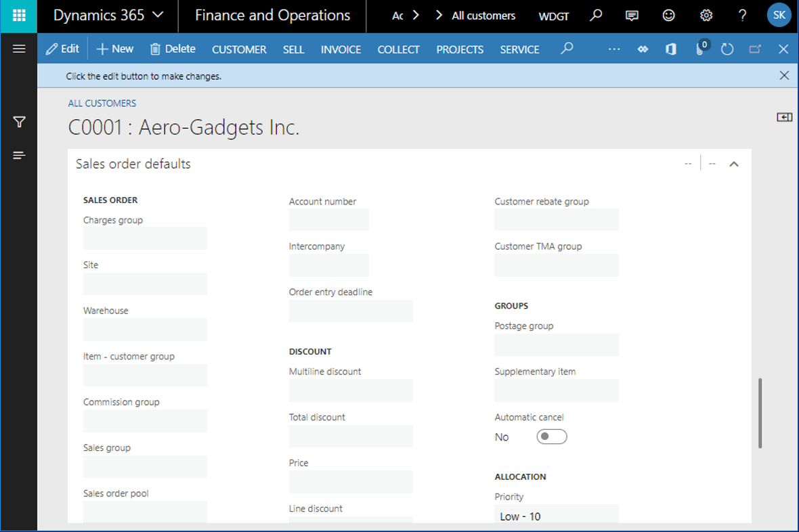Click the Warehouse field
799x532 pixels.
tap(145, 329)
